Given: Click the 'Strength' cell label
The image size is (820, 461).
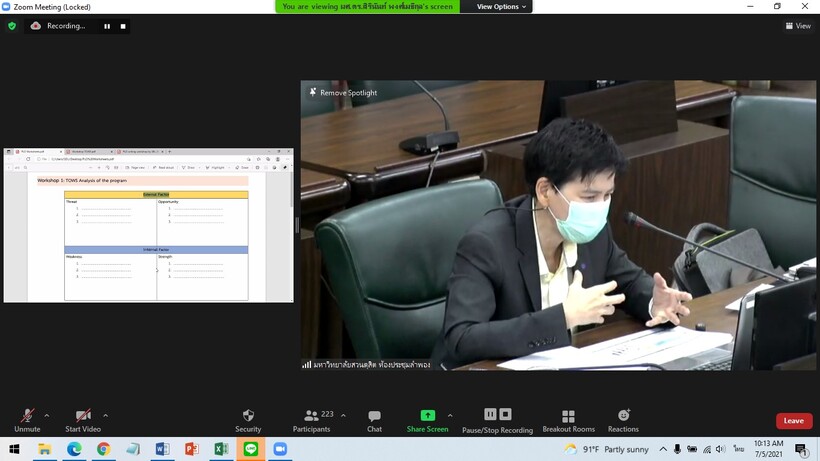Looking at the screenshot, I should click(x=165, y=257).
